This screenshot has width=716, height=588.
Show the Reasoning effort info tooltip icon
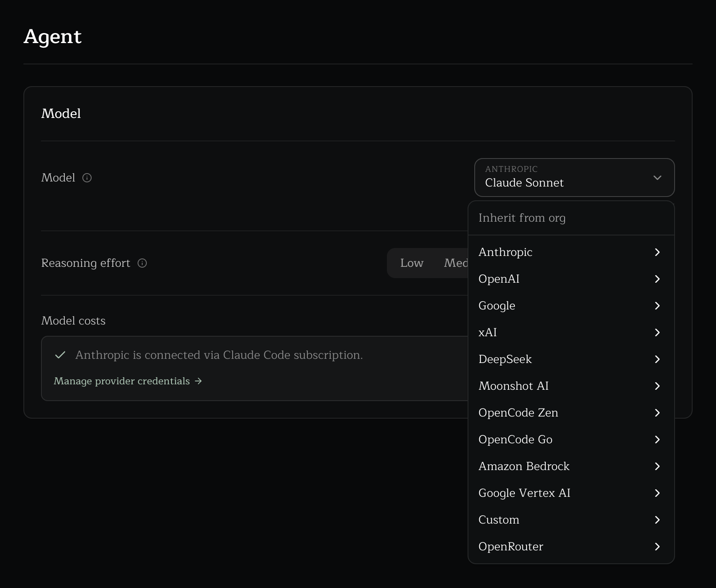click(x=142, y=263)
